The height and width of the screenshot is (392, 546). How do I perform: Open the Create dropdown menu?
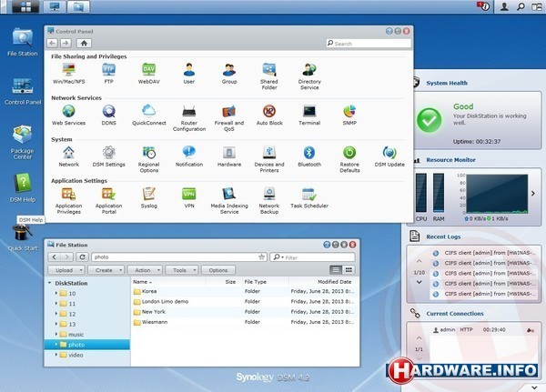[106, 270]
